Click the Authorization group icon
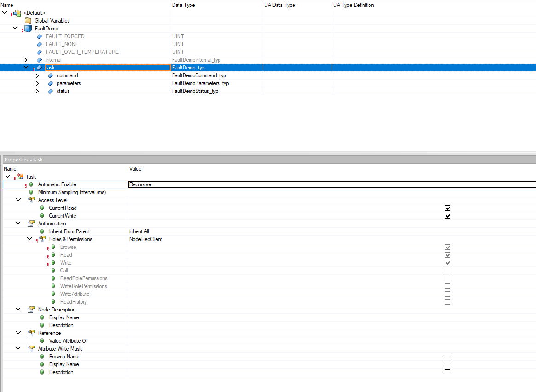The height and width of the screenshot is (392, 536). 31,224
